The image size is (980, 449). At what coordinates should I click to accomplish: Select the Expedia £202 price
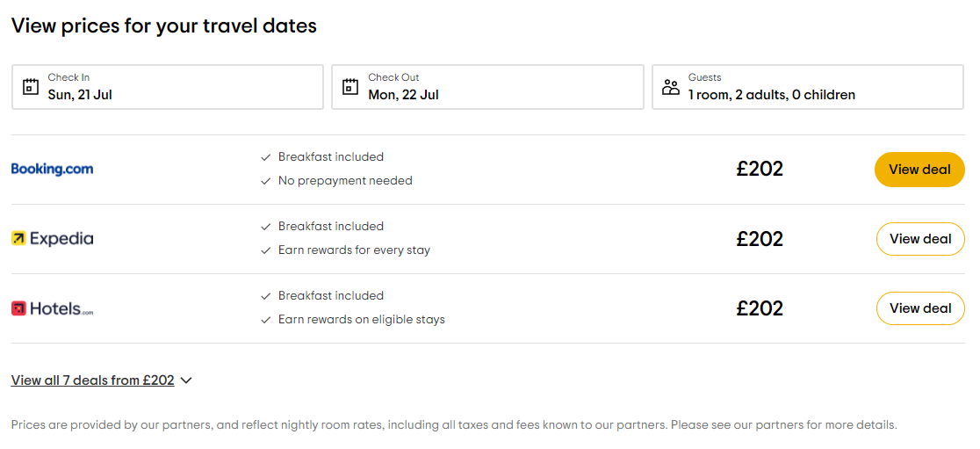click(x=760, y=238)
